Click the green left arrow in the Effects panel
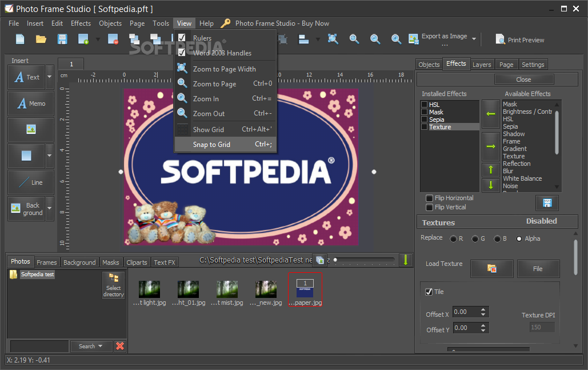588x370 pixels. (490, 114)
